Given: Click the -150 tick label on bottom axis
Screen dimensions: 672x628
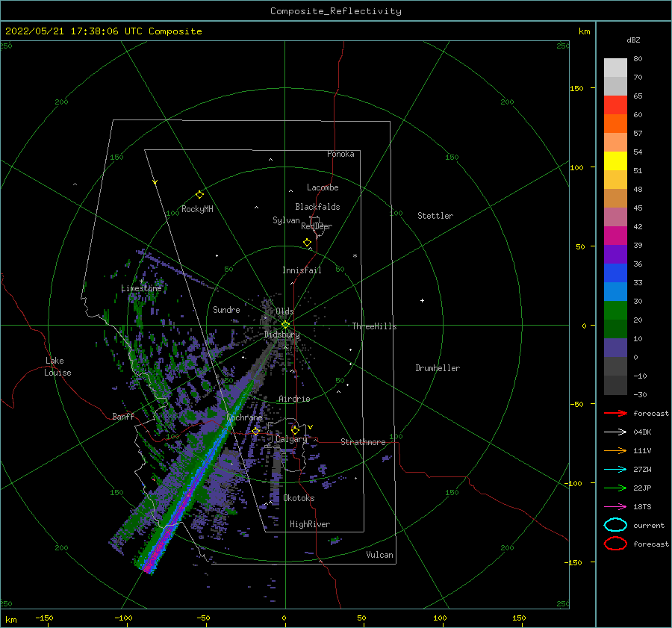Looking at the screenshot, I should [x=44, y=618].
